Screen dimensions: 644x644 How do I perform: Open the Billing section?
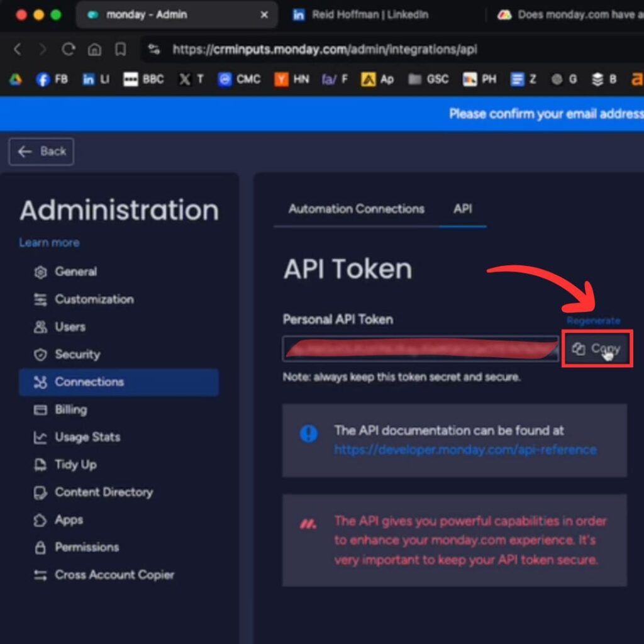click(60, 409)
